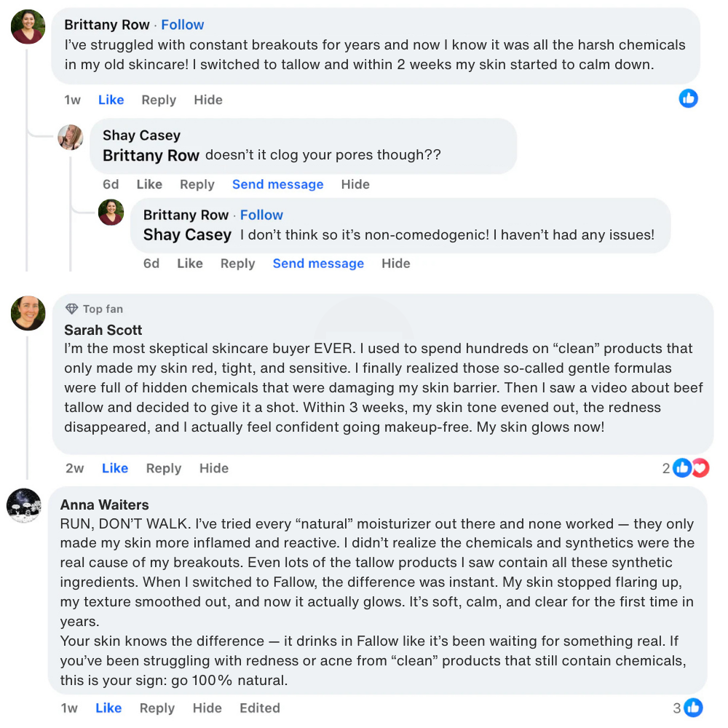
Task: Hide Anna Waiters' comment
Action: coord(207,708)
